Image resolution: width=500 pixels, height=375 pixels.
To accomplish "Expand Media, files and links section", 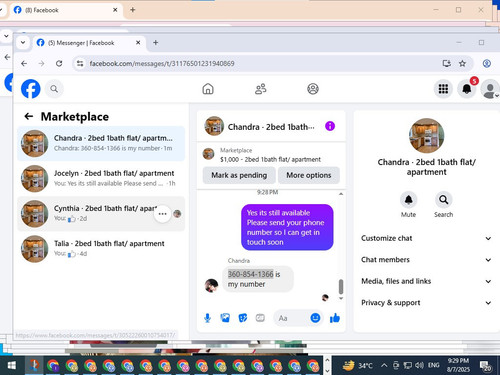I will 426,281.
